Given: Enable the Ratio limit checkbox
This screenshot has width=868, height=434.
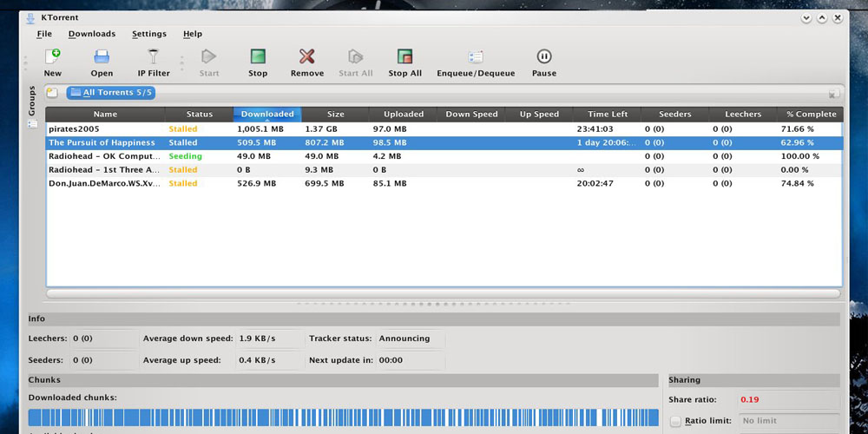Looking at the screenshot, I should coord(675,421).
